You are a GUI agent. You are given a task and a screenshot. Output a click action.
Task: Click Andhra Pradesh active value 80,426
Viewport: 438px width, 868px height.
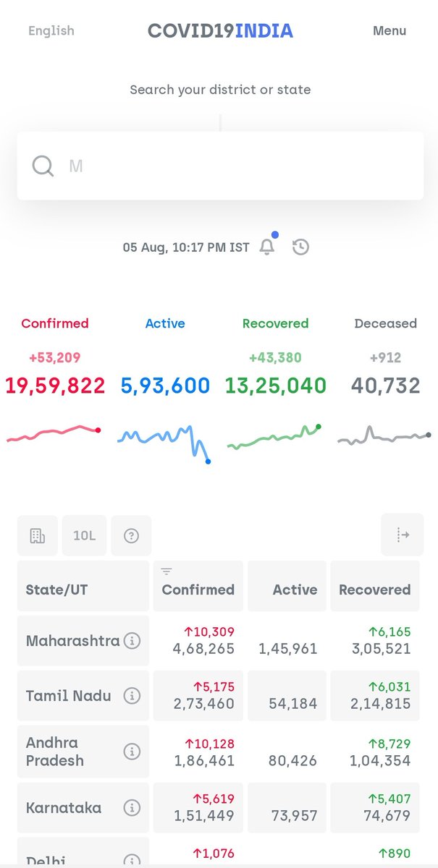(x=292, y=761)
